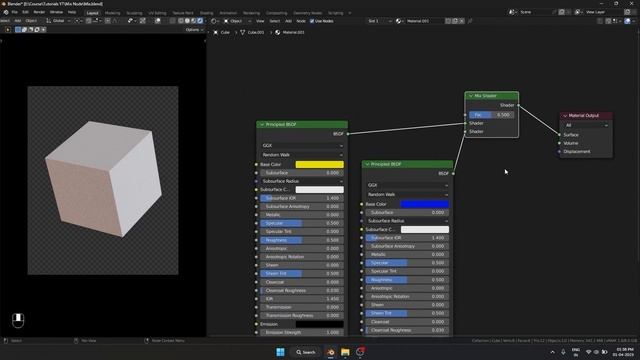
Task: Click the tweak tool arrow icon in viewport
Action: pos(8,30)
